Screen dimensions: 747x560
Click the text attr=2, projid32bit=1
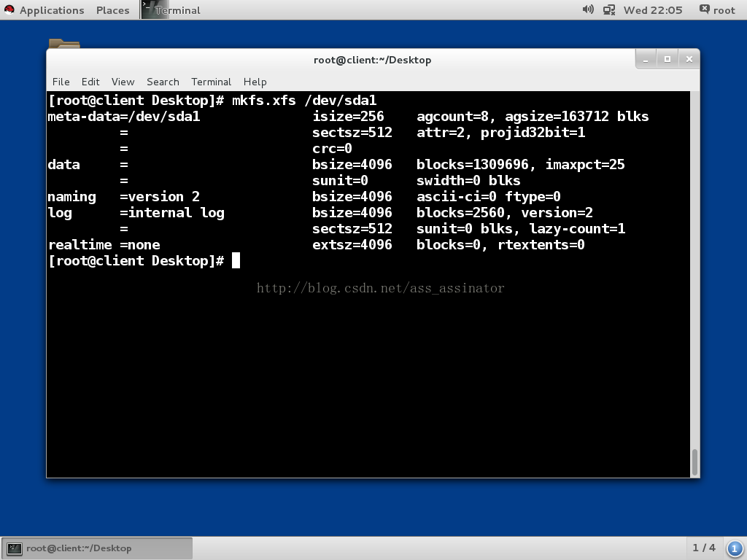click(500, 133)
